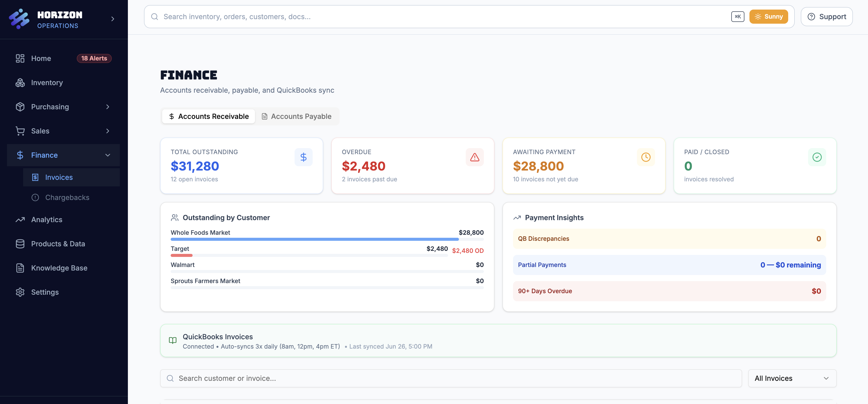Click the magnifier icon in global search
Viewport: 868px width, 404px height.
point(155,17)
